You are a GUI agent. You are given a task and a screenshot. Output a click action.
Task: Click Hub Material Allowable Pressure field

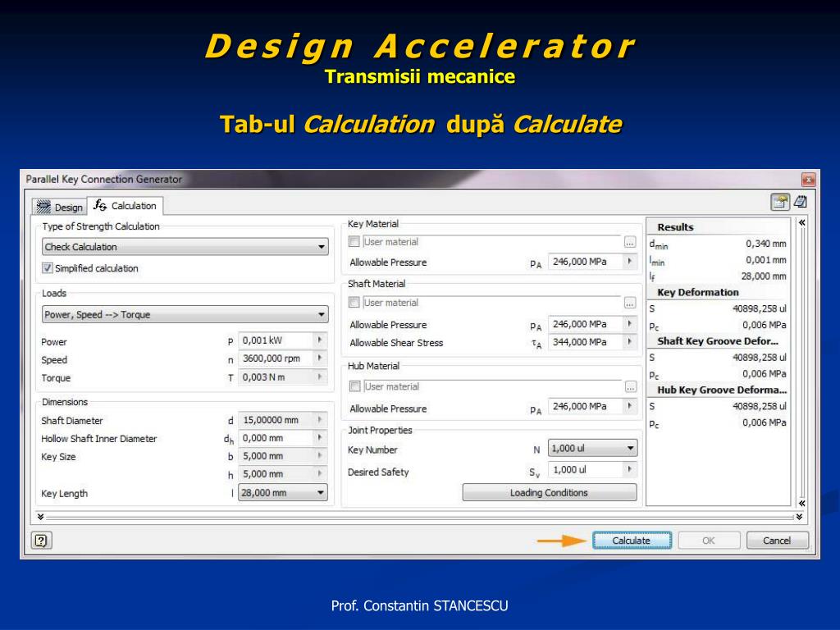pyautogui.click(x=586, y=407)
